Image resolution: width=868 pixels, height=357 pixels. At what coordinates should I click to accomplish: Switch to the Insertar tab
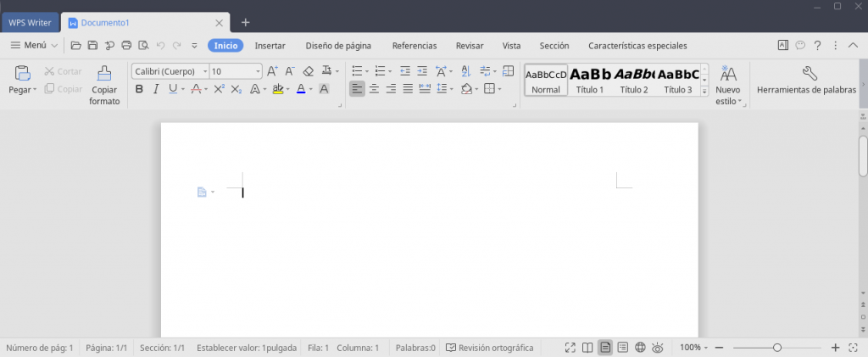[x=270, y=46]
